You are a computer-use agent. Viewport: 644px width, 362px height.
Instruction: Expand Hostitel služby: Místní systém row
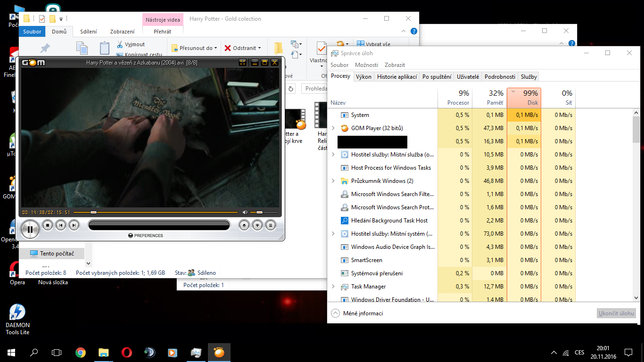(333, 234)
